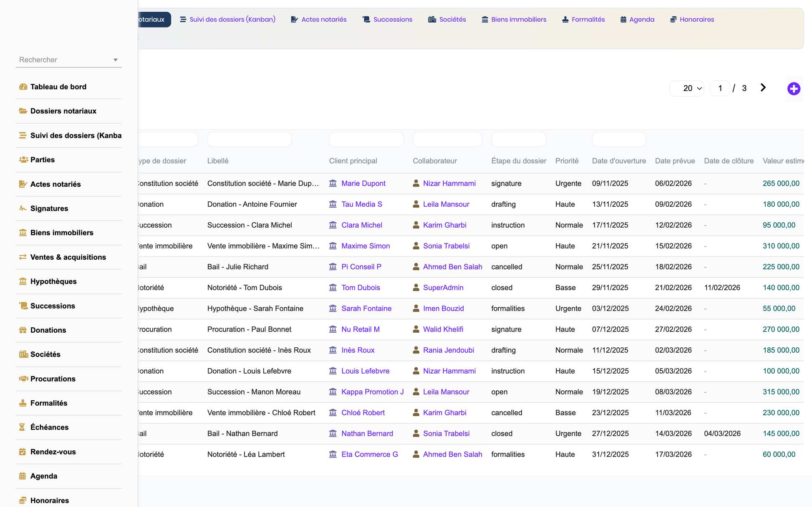Open collaborator link Walid Khelifi
This screenshot has height=507, width=812.
click(x=443, y=329)
